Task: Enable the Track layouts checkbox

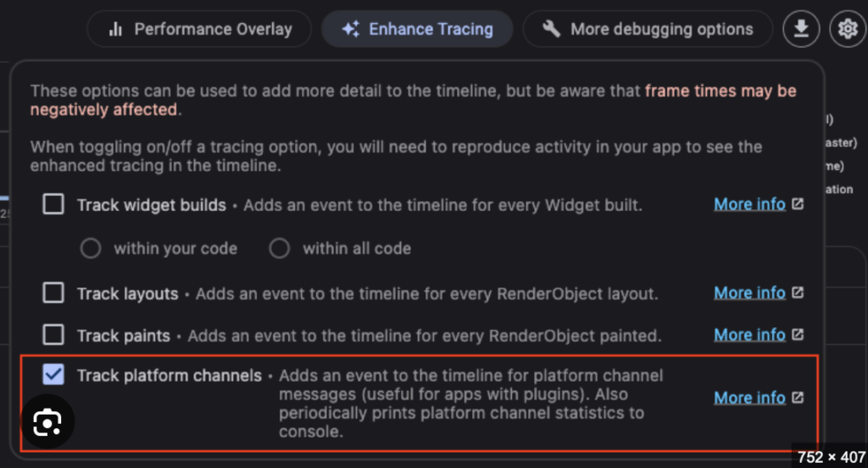Action: (x=53, y=292)
